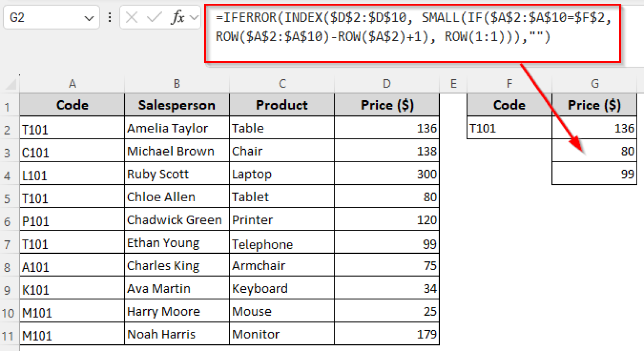
Task: Click the Salesperson name Ruby Scott
Action: pos(158,174)
